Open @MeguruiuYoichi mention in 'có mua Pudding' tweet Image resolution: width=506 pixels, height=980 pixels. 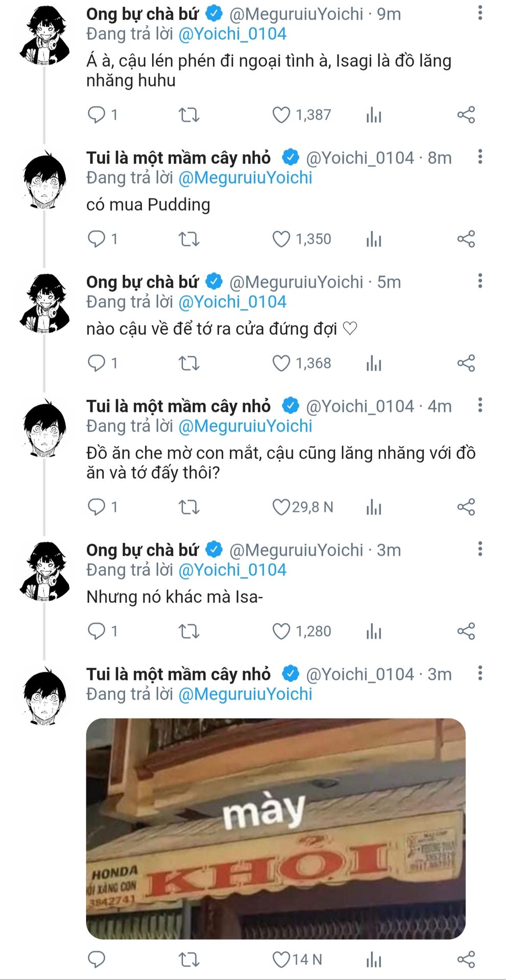[245, 178]
